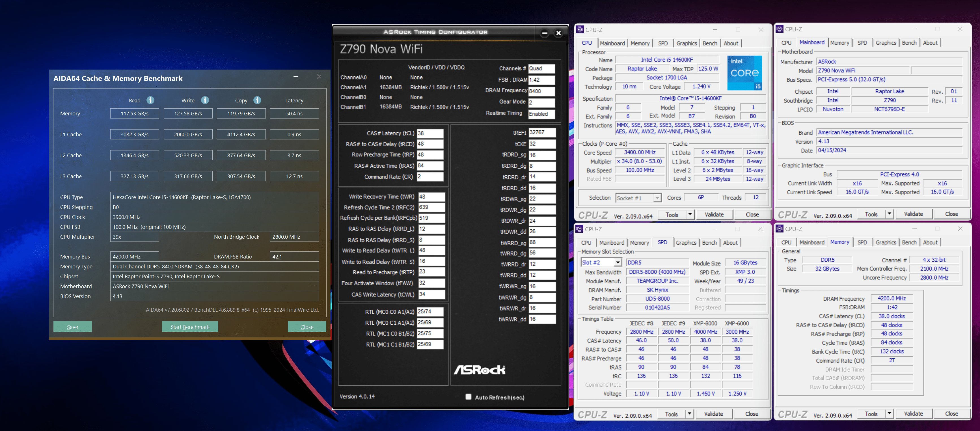
Task: Open Memory tab in the SPD CPU-Z window
Action: coord(639,243)
